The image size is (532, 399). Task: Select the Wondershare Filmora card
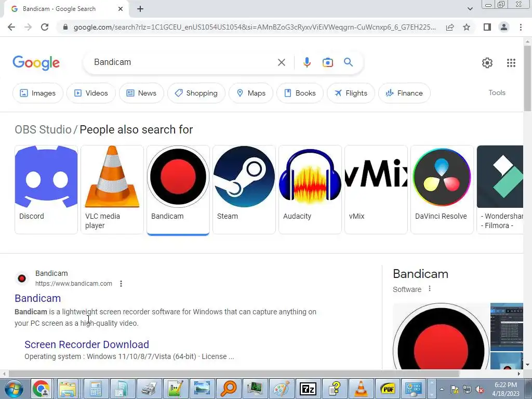[500, 189]
